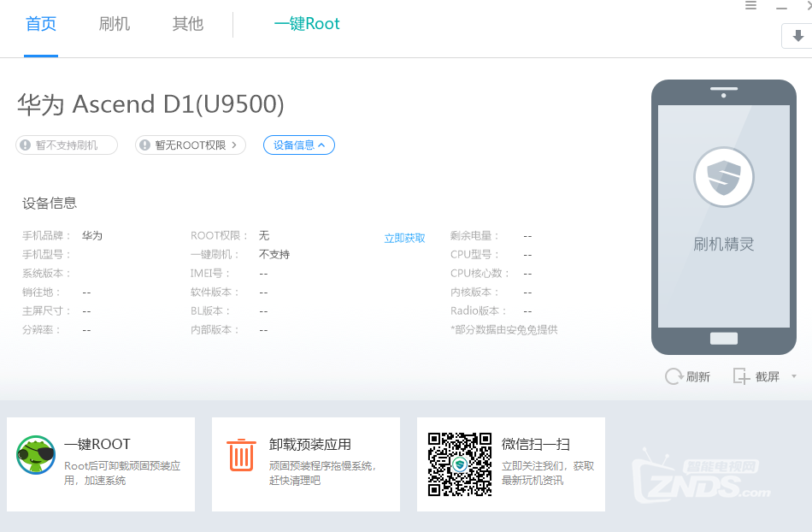Click the 立即获取 link
Screen dimensions: 812x532
[x=404, y=239]
